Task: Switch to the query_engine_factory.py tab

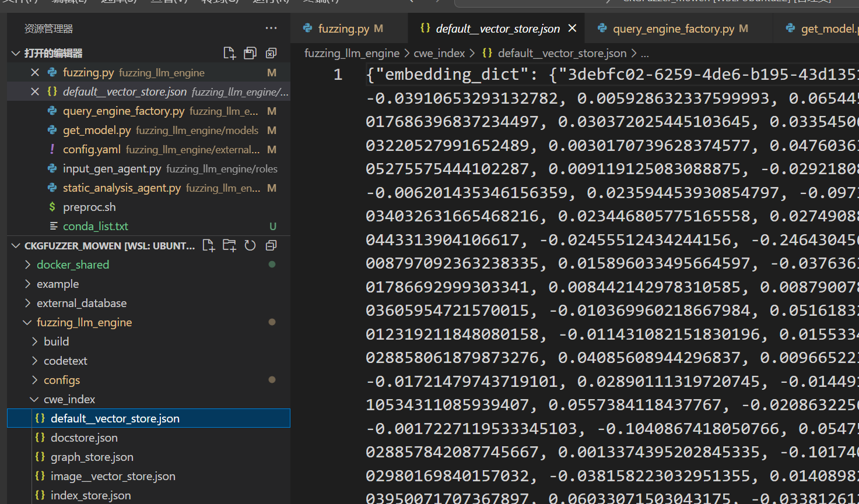Action: click(x=673, y=29)
